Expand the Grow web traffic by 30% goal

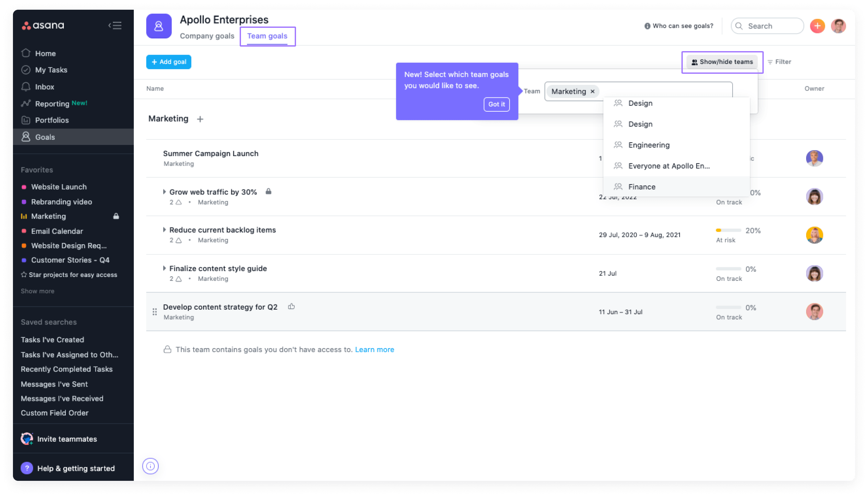164,192
